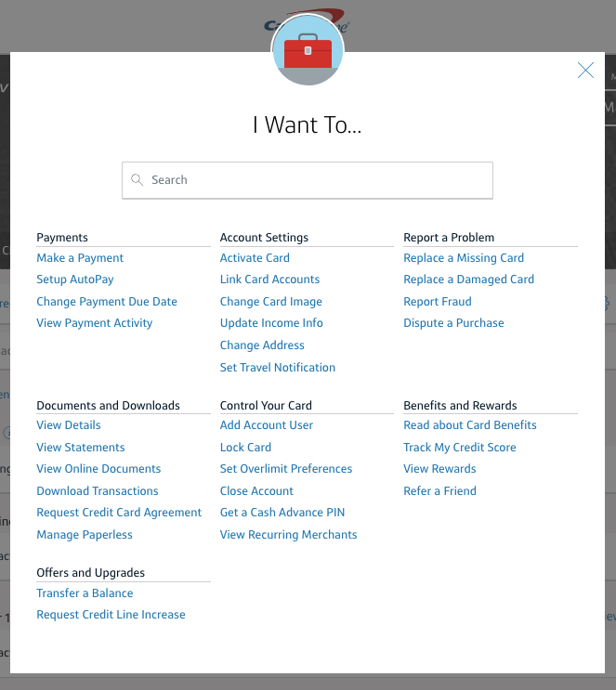The height and width of the screenshot is (690, 616).
Task: Open Activate Card link
Action: tap(255, 258)
